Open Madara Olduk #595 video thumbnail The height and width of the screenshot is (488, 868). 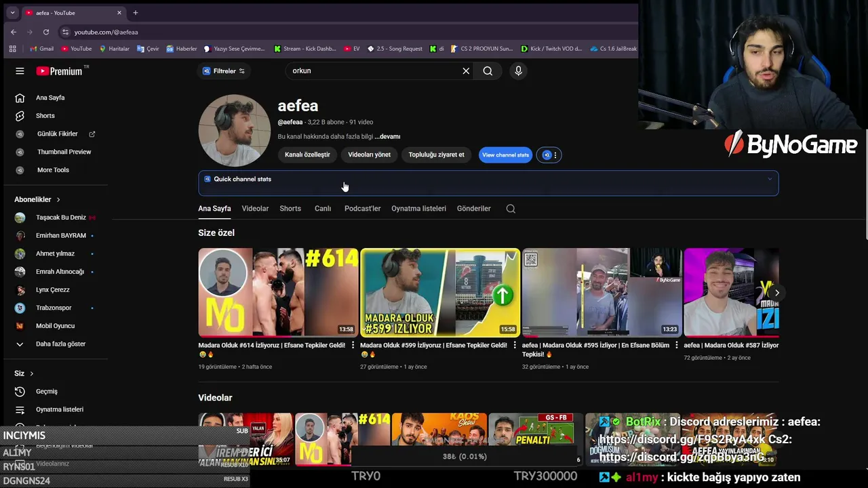click(601, 292)
